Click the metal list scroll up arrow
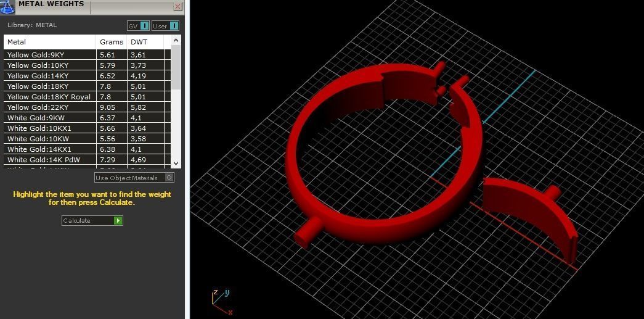The height and width of the screenshot is (319, 644). click(176, 40)
